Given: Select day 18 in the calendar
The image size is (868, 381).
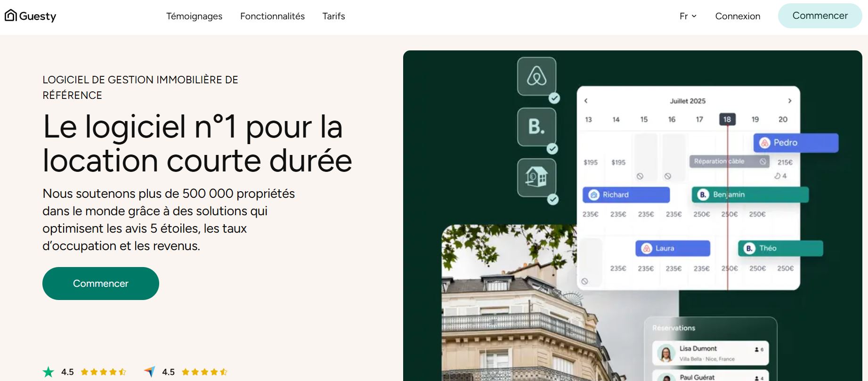Looking at the screenshot, I should [727, 120].
